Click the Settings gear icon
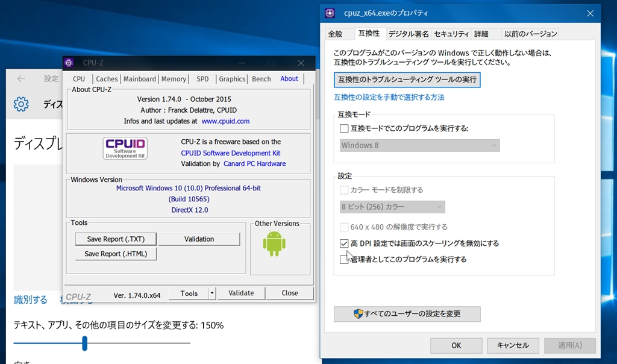Screen dimensions: 617x364 coord(21,104)
